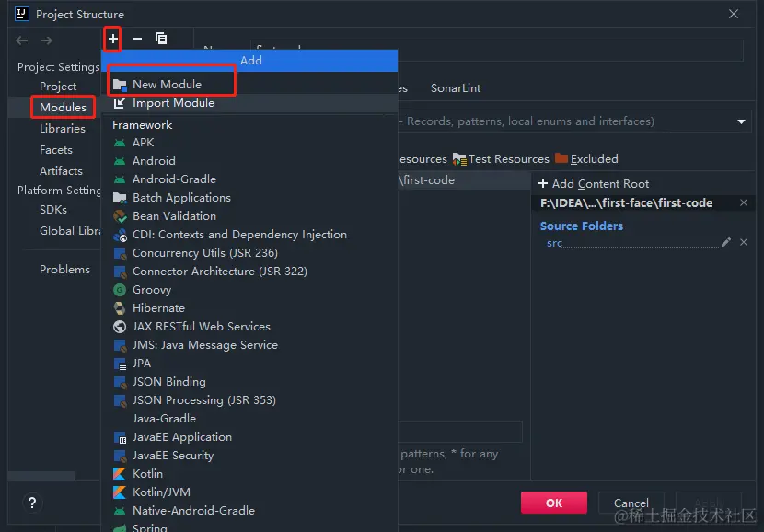Select src under Source Folders

554,243
